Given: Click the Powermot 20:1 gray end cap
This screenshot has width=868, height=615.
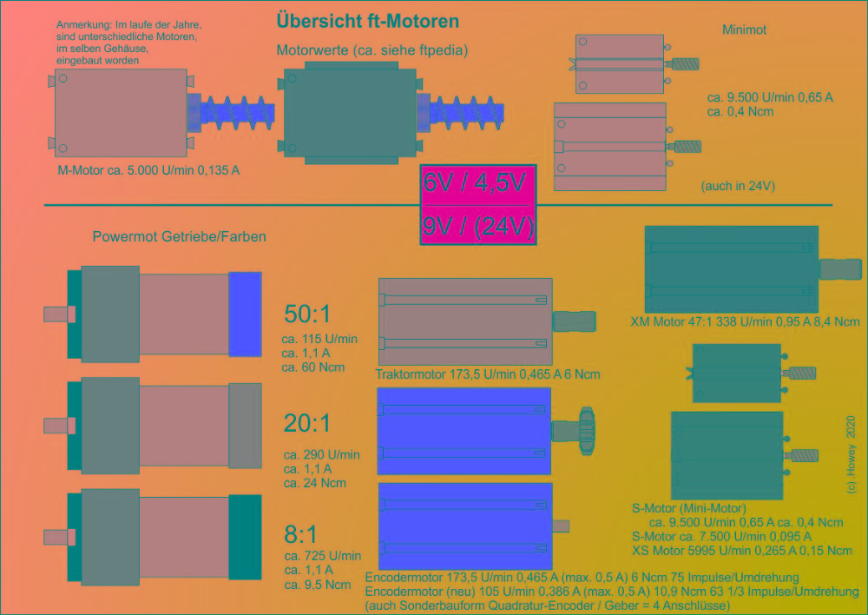Looking at the screenshot, I should [245, 425].
